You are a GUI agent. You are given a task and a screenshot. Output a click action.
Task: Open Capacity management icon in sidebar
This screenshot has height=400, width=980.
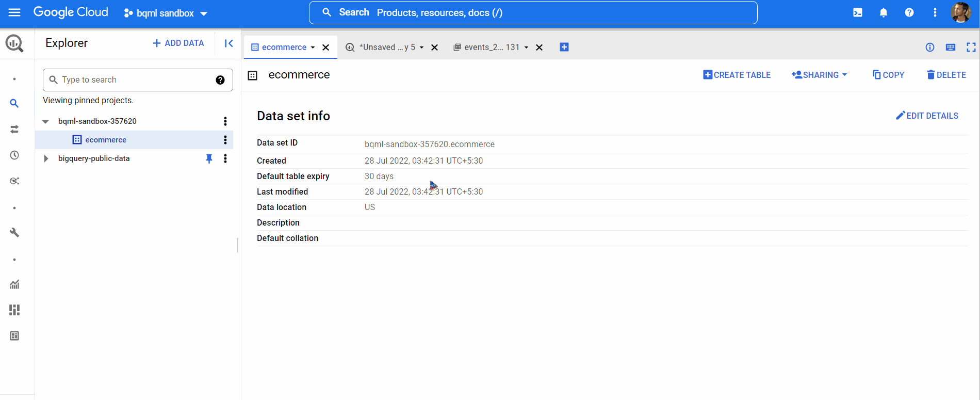point(14,310)
